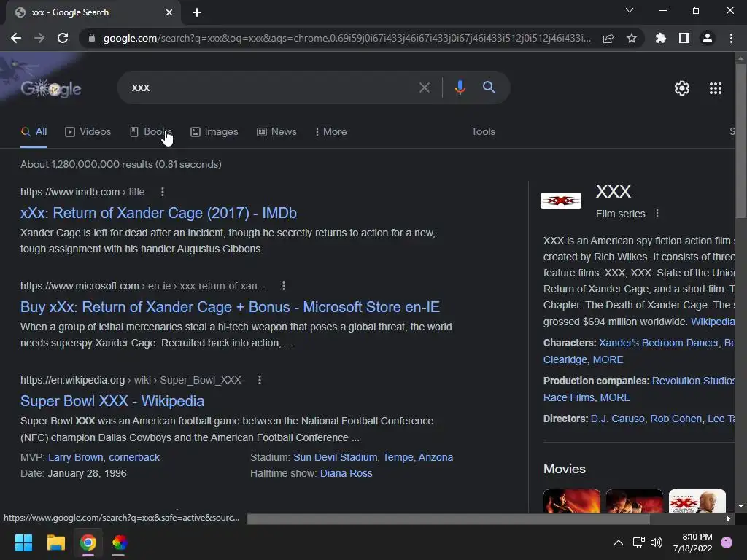The height and width of the screenshot is (560, 747).
Task: Clear the search box text
Action: pos(424,87)
